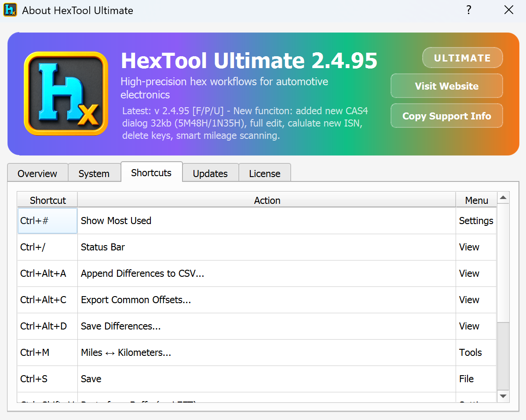Open the Updates tab

(x=210, y=173)
